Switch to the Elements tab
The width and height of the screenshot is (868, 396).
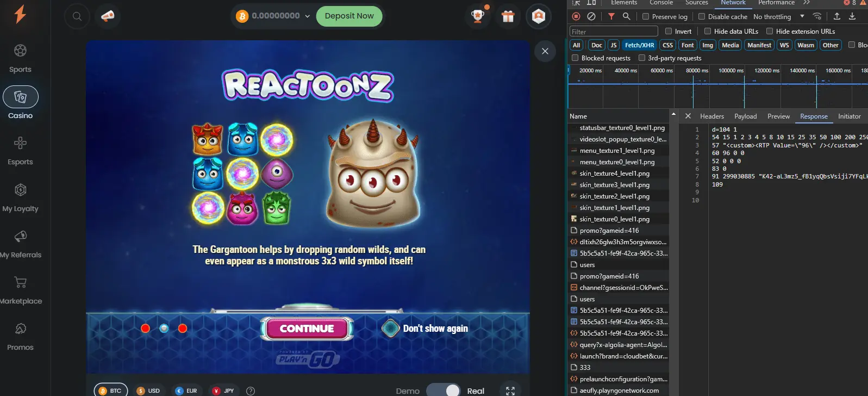tap(624, 3)
